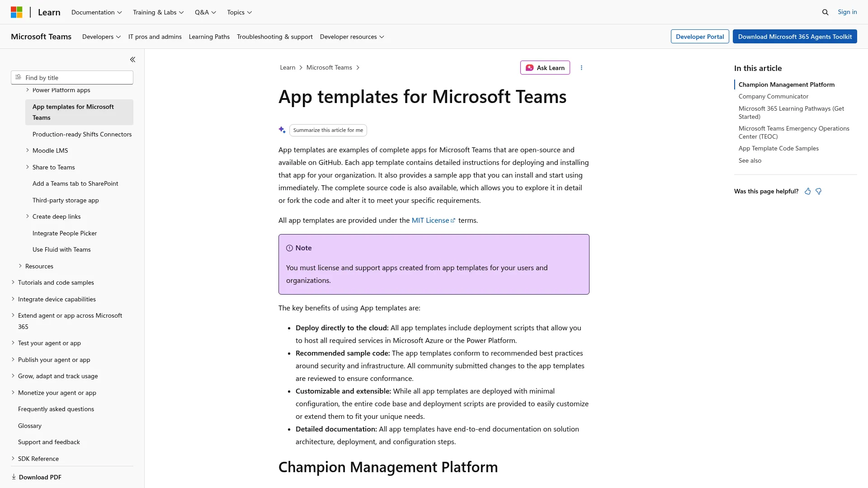Click the Microsoft Teams breadcrumb link
This screenshot has width=868, height=488.
329,67
